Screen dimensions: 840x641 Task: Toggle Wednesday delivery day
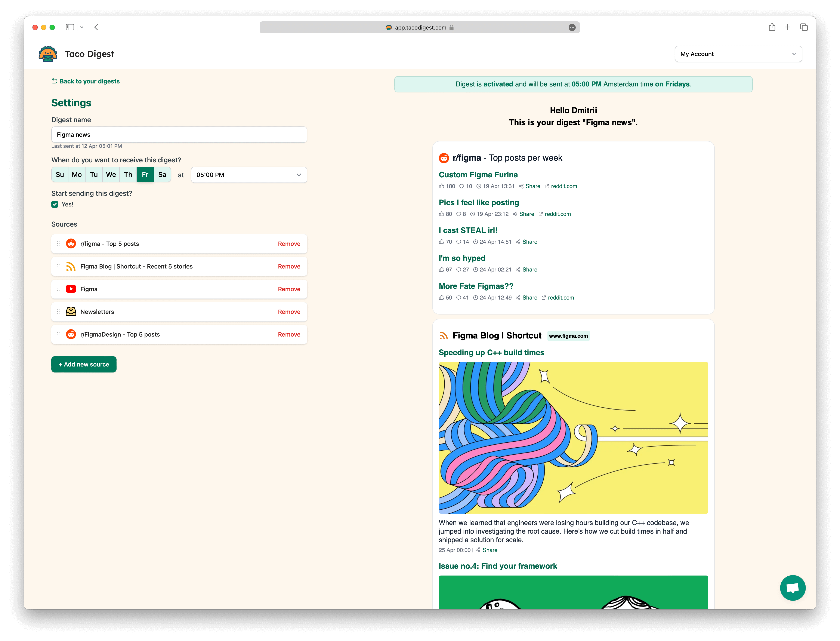[111, 175]
